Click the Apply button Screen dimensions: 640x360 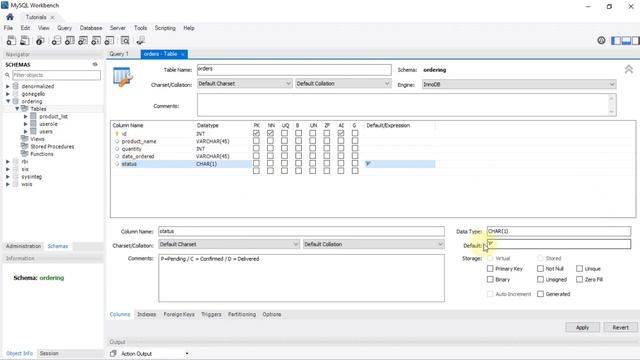coord(582,327)
